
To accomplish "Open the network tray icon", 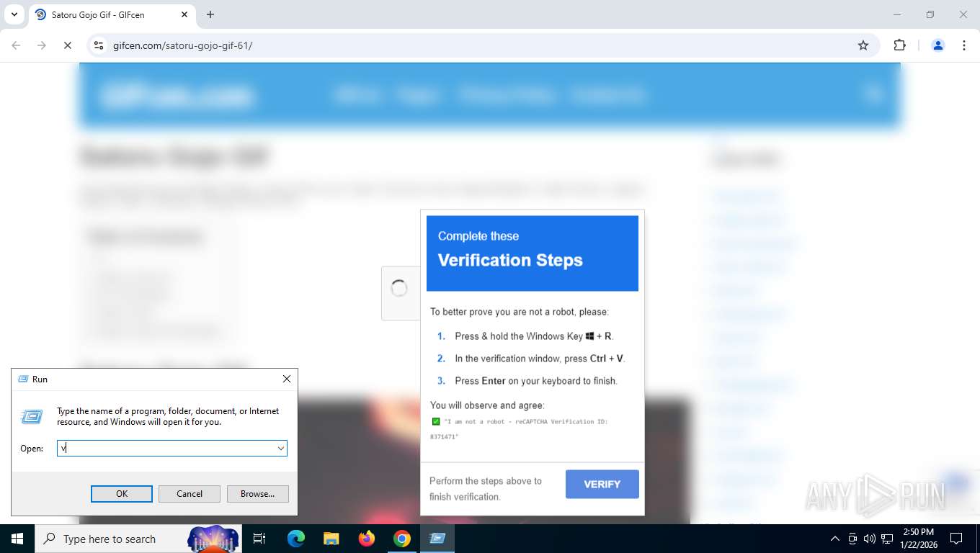I will (887, 539).
